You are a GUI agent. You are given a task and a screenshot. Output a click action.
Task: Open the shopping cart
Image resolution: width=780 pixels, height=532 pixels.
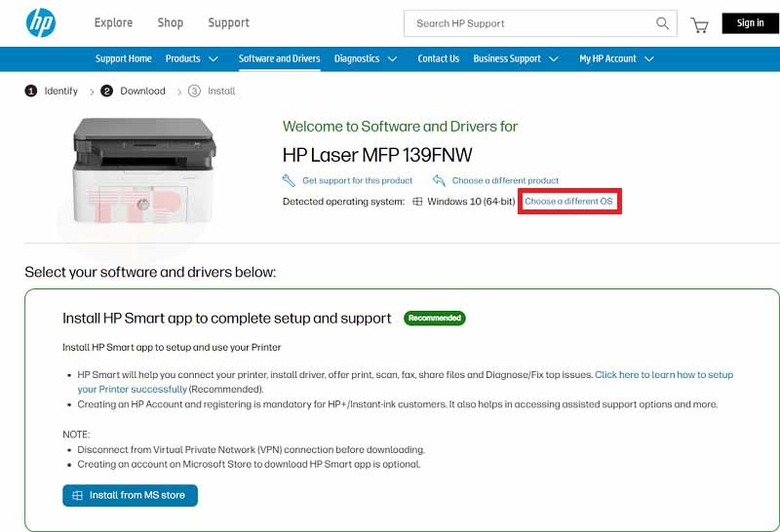click(699, 25)
